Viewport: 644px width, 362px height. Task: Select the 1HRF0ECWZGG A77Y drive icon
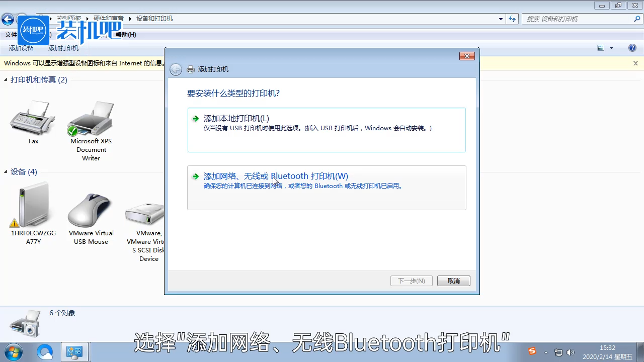[32, 204]
